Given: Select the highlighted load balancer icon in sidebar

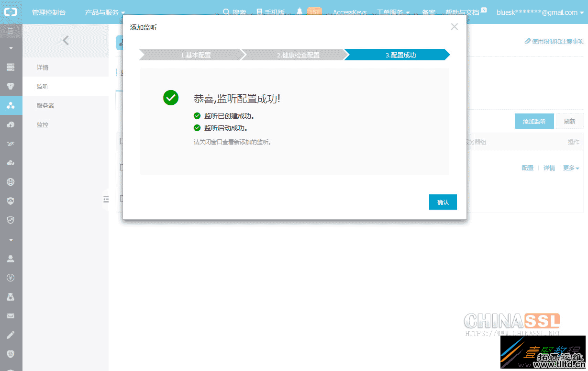Looking at the screenshot, I should click(11, 104).
